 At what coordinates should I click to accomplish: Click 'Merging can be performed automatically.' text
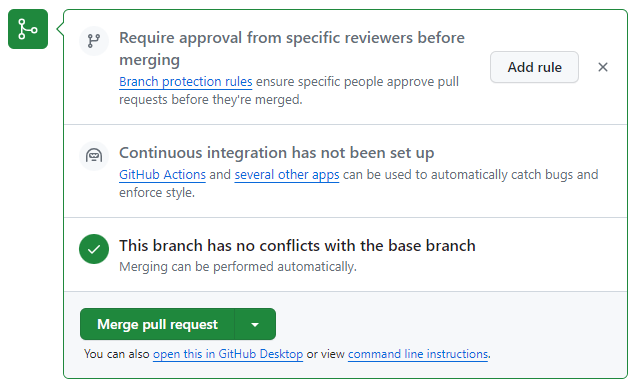tap(238, 267)
